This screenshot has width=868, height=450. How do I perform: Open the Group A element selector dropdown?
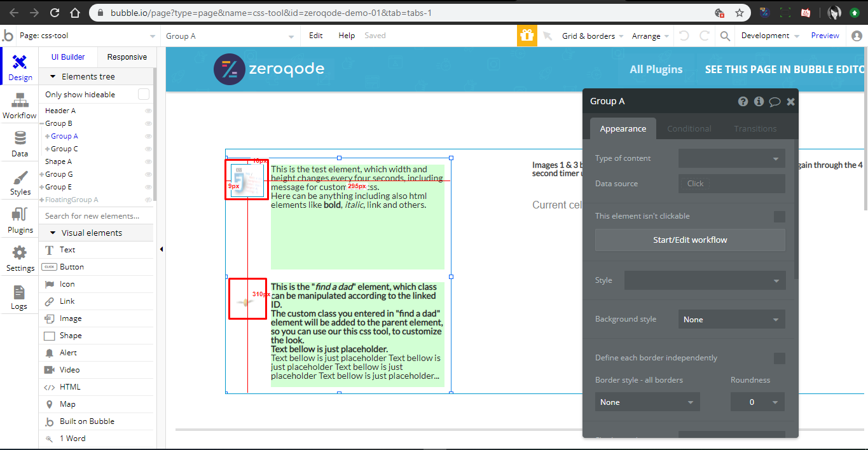[x=230, y=36]
